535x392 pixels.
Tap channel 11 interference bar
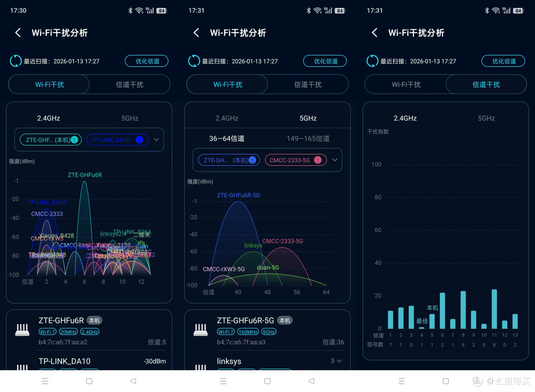[x=494, y=309]
